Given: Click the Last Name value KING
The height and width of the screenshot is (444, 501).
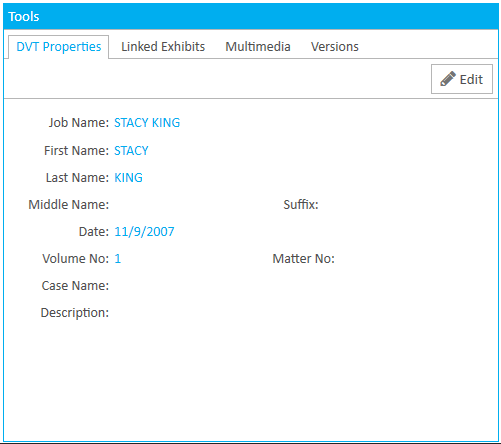Looking at the screenshot, I should tap(128, 178).
